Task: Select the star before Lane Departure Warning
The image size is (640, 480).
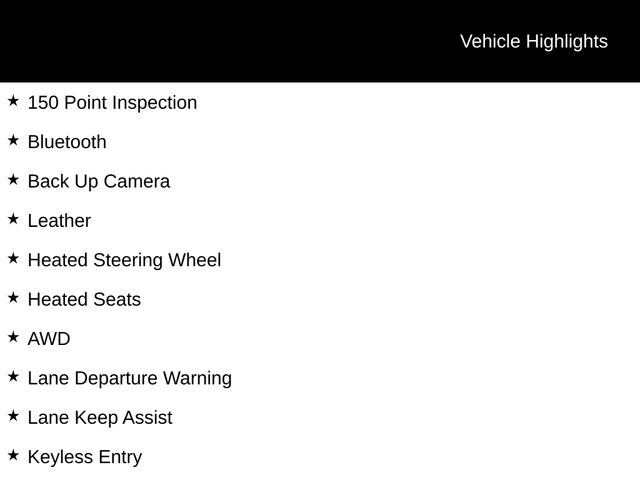Action: coord(13,376)
